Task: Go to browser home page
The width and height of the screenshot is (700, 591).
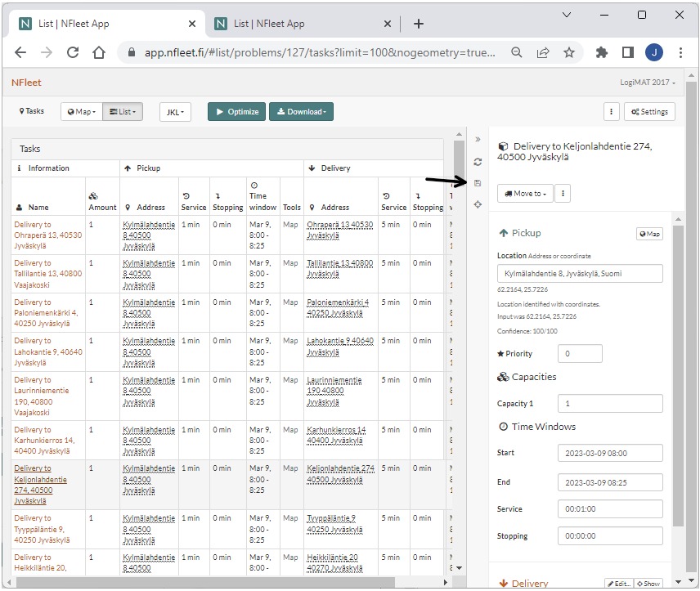Action: [x=99, y=52]
